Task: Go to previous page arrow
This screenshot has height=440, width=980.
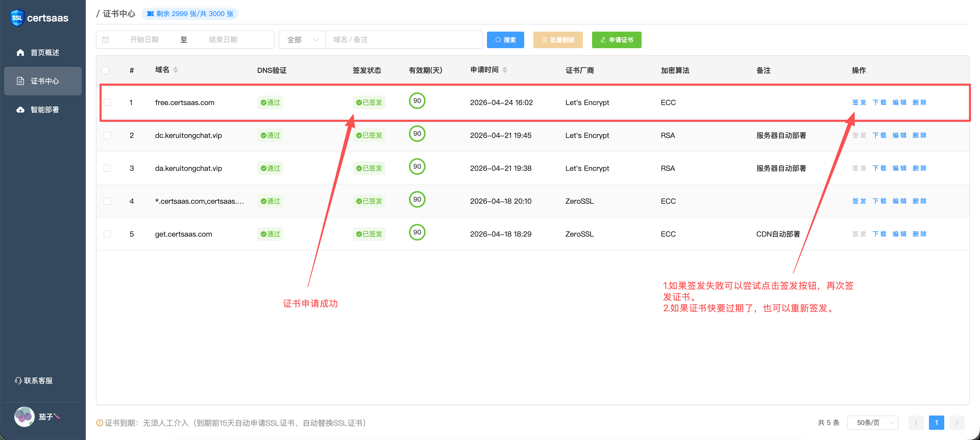Action: pyautogui.click(x=916, y=422)
